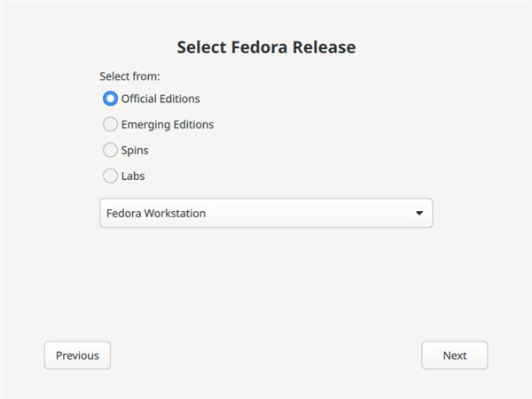
Task: Expand the release list via its triangle
Action: coord(419,214)
